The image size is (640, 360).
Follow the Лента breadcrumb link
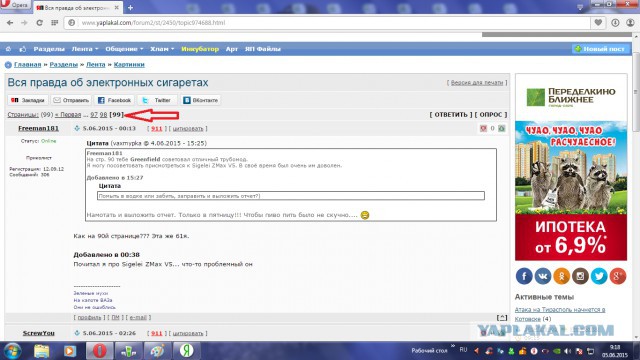[x=96, y=64]
